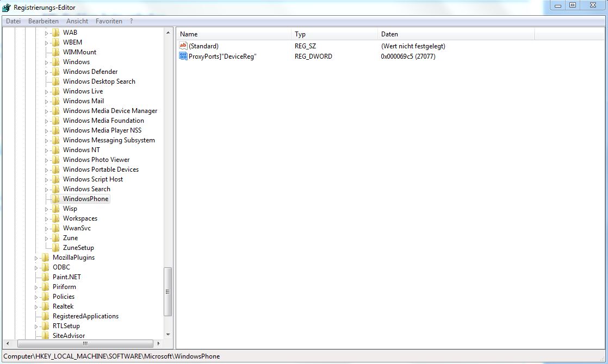Screen dimensions: 608x364
Task: Click the Windows Script Host folder icon
Action: pos(56,179)
